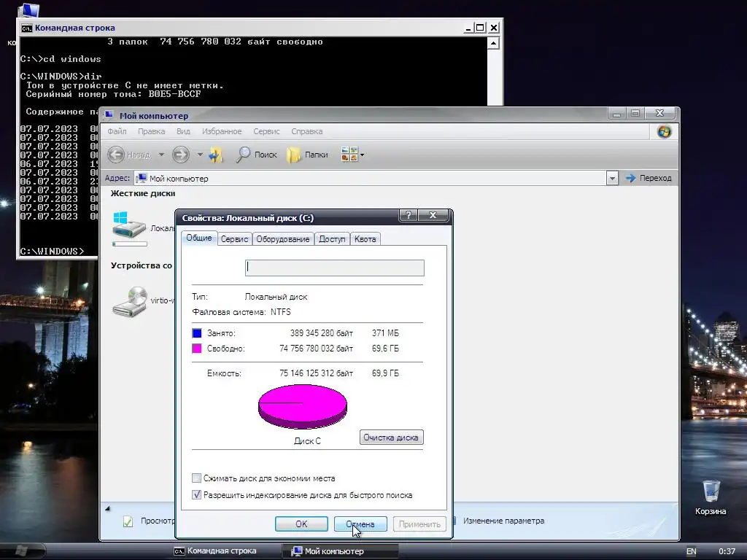Close the disk properties dialog
This screenshot has height=560, width=747.
point(433,215)
